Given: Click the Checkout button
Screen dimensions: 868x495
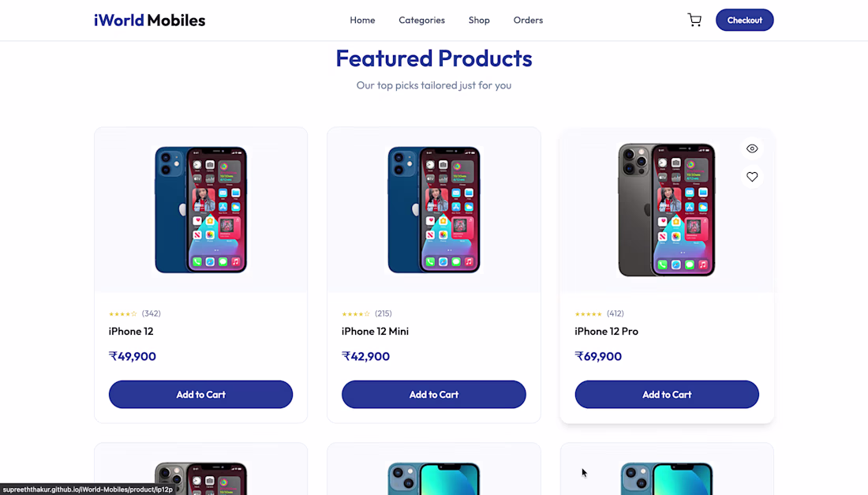Looking at the screenshot, I should coord(744,20).
